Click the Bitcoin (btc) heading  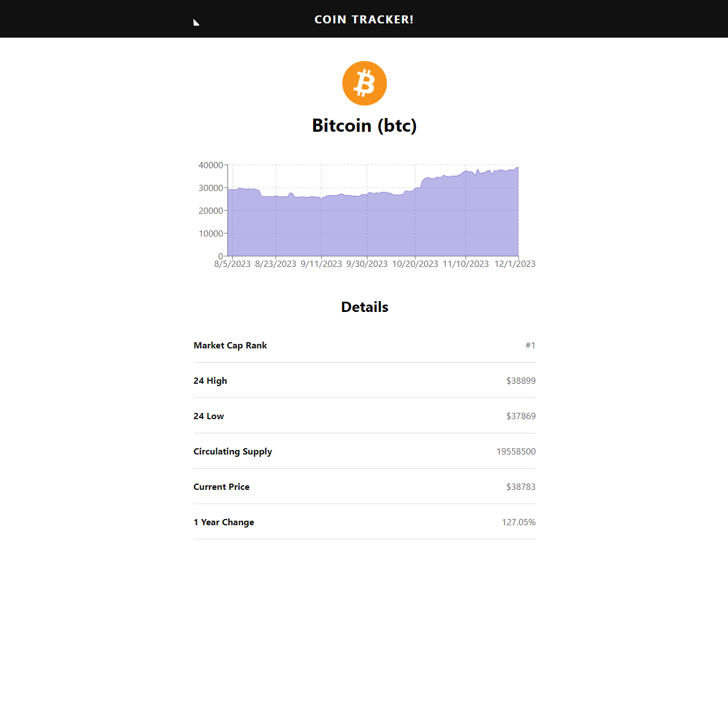click(x=364, y=125)
